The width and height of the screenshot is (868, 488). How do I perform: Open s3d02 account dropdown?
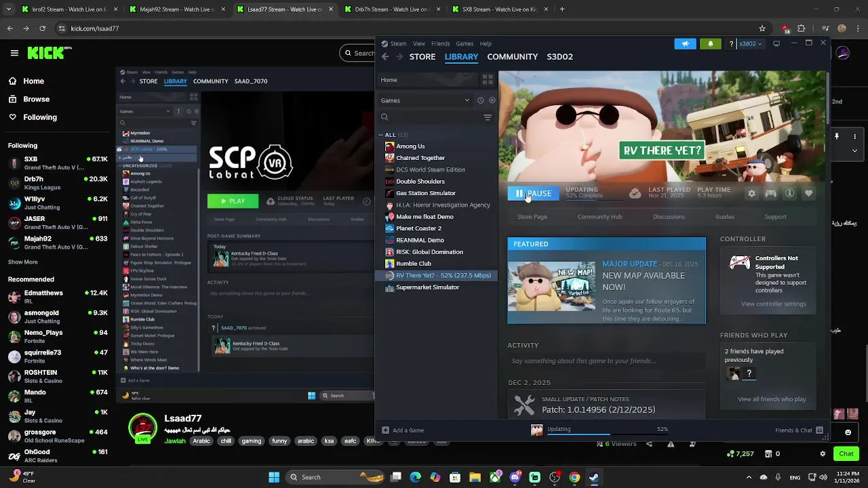click(750, 43)
